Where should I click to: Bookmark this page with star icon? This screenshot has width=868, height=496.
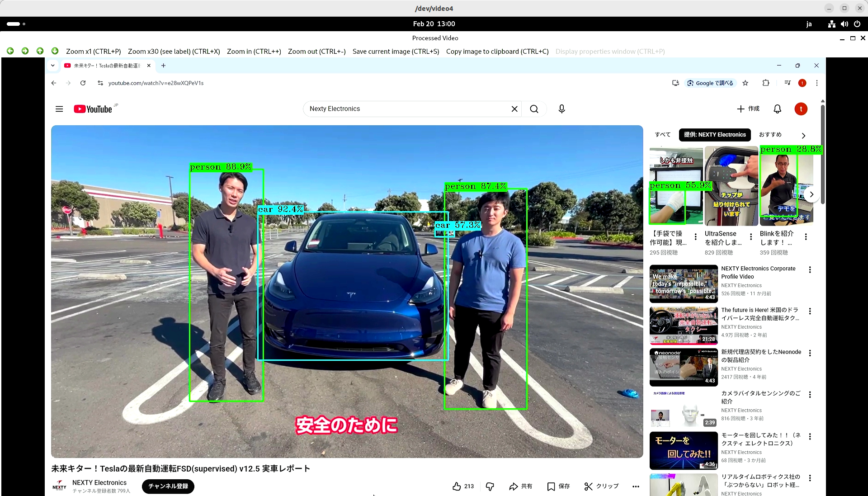click(745, 83)
